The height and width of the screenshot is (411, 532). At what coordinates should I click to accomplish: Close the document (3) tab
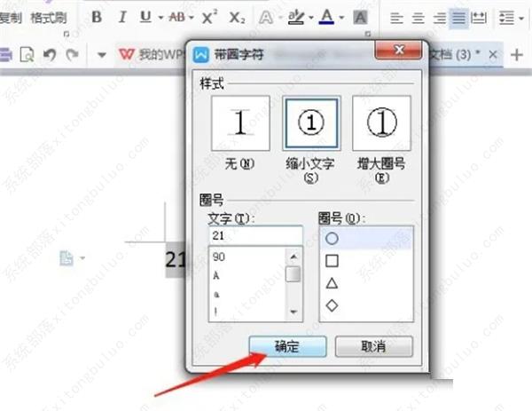(493, 54)
